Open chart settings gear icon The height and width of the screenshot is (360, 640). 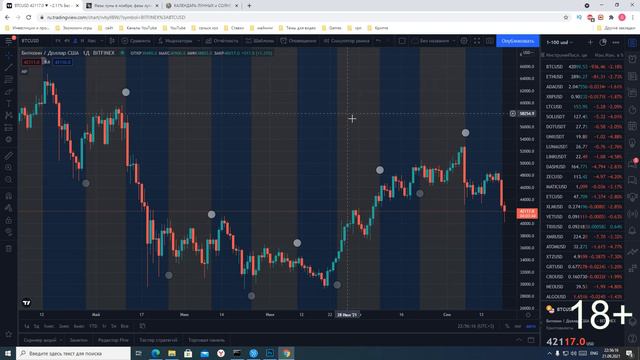464,41
